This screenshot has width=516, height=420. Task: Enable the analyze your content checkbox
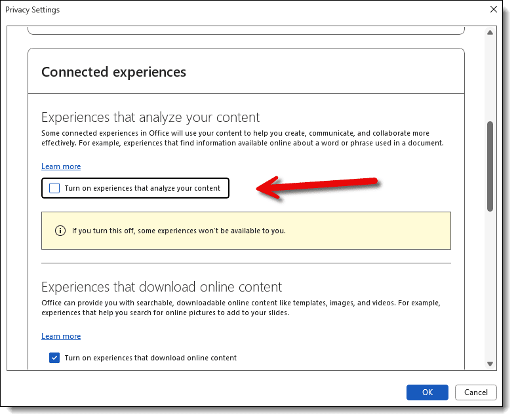54,188
